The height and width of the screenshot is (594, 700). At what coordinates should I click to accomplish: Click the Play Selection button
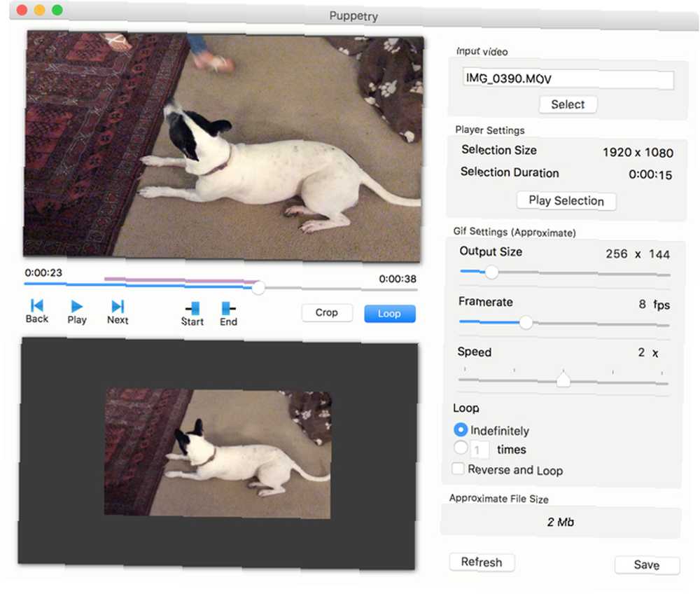tap(566, 201)
